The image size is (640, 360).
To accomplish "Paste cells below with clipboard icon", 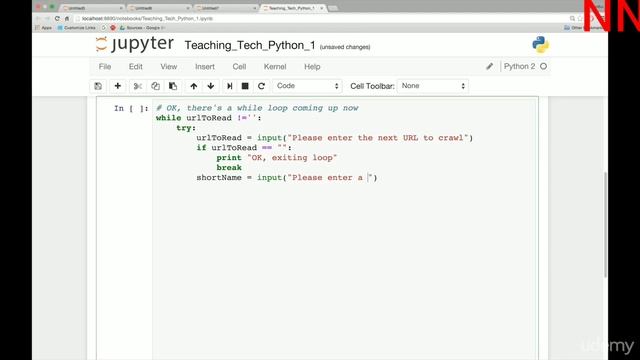I will pos(173,86).
